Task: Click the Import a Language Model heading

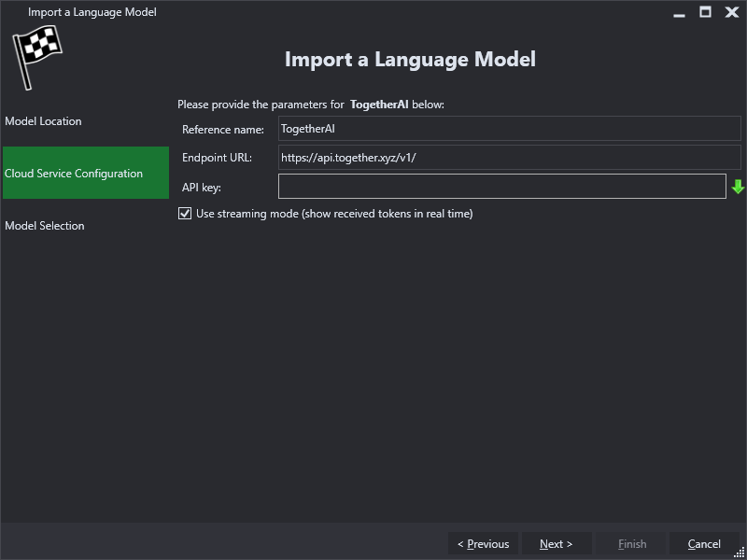Action: tap(410, 59)
